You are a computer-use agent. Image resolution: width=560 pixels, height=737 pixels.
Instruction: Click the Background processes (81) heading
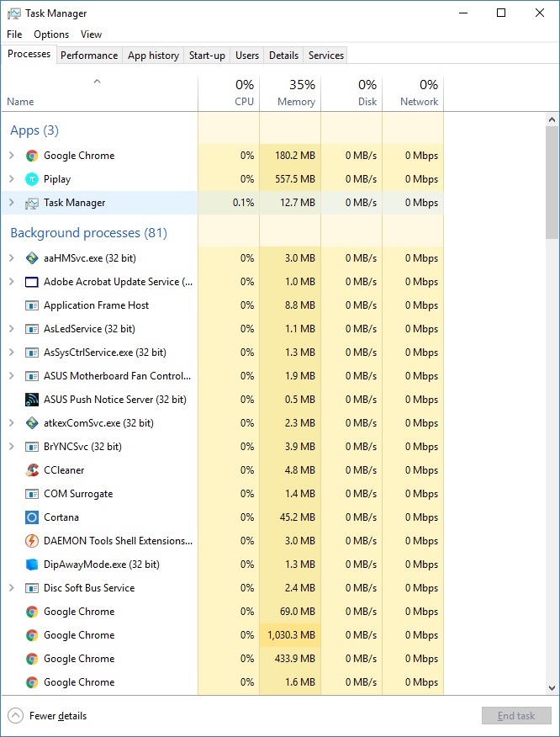click(x=89, y=233)
